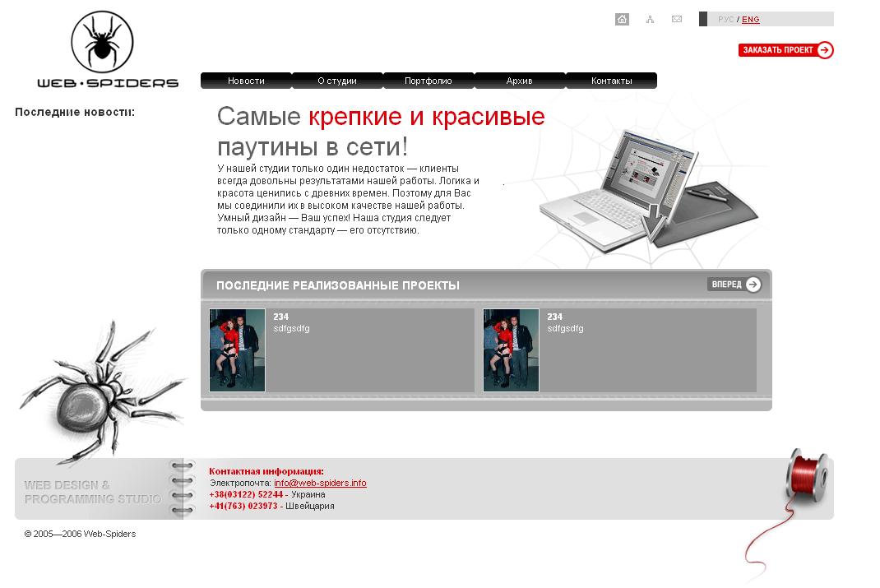The width and height of the screenshot is (880, 588).
Task: Open first project thumbnail image
Action: click(x=237, y=350)
